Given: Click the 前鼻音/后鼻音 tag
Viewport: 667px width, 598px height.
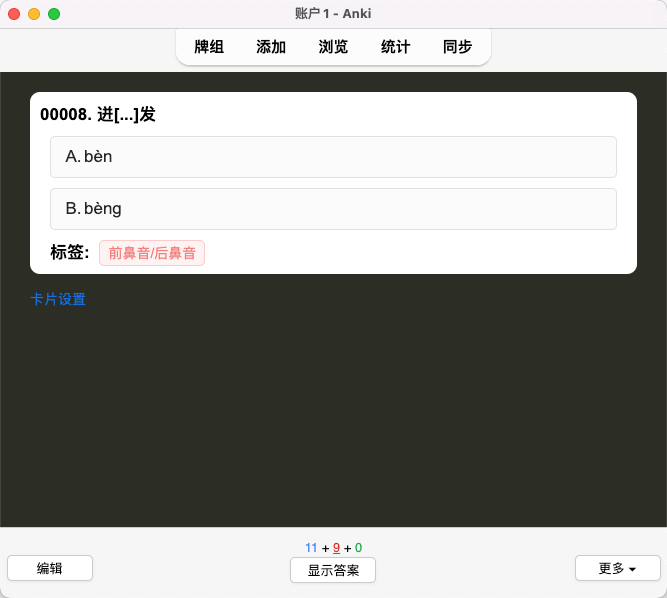Looking at the screenshot, I should [x=152, y=253].
